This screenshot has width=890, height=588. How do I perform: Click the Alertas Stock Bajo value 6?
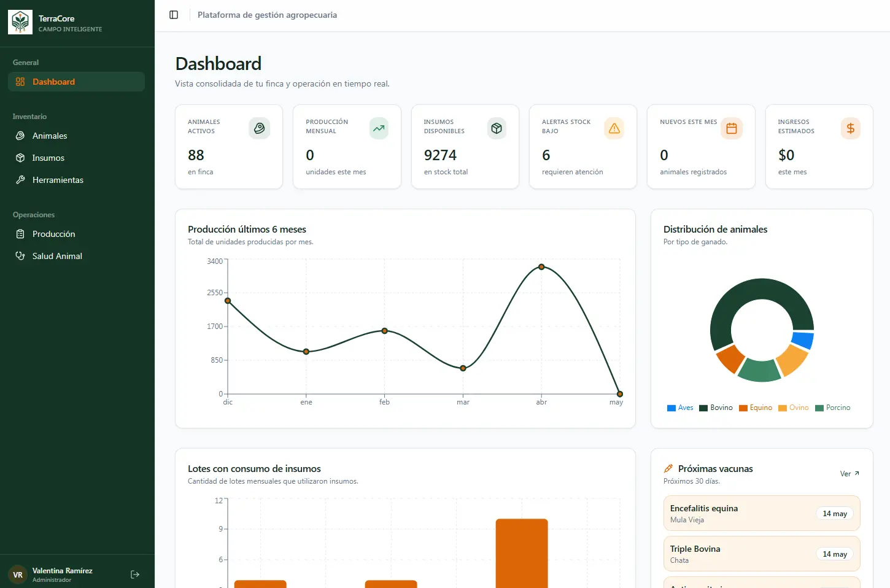pos(546,155)
